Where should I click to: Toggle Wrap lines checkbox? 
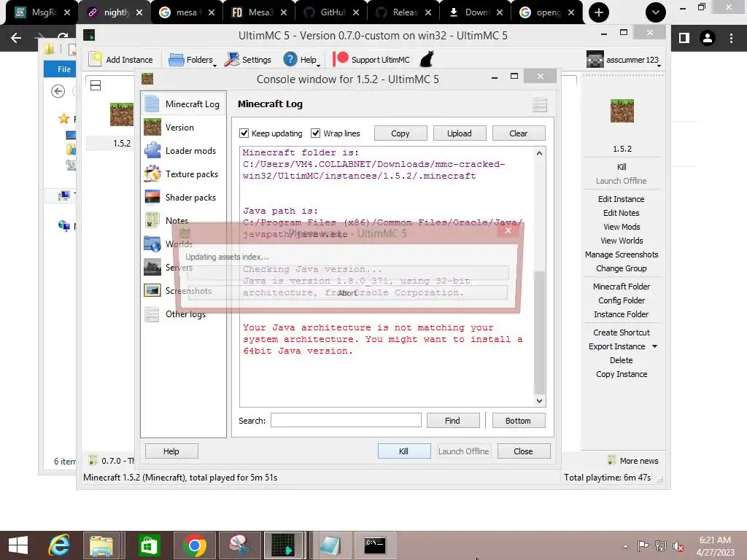point(315,133)
